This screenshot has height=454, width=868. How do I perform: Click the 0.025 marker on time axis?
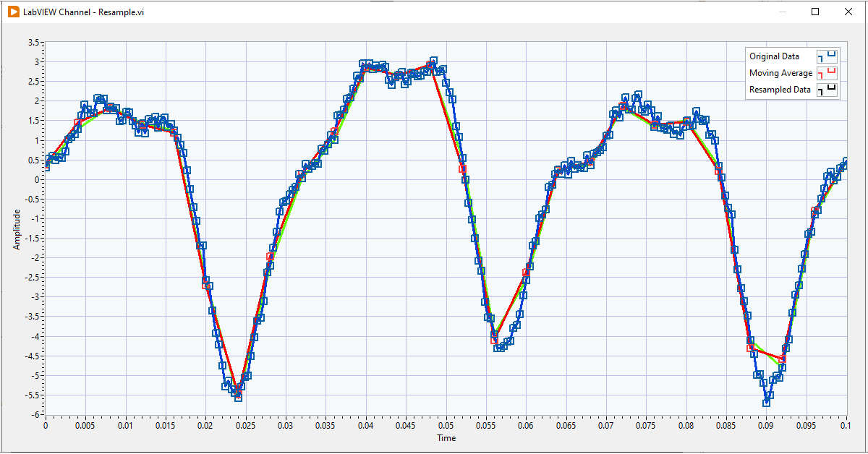click(x=246, y=427)
